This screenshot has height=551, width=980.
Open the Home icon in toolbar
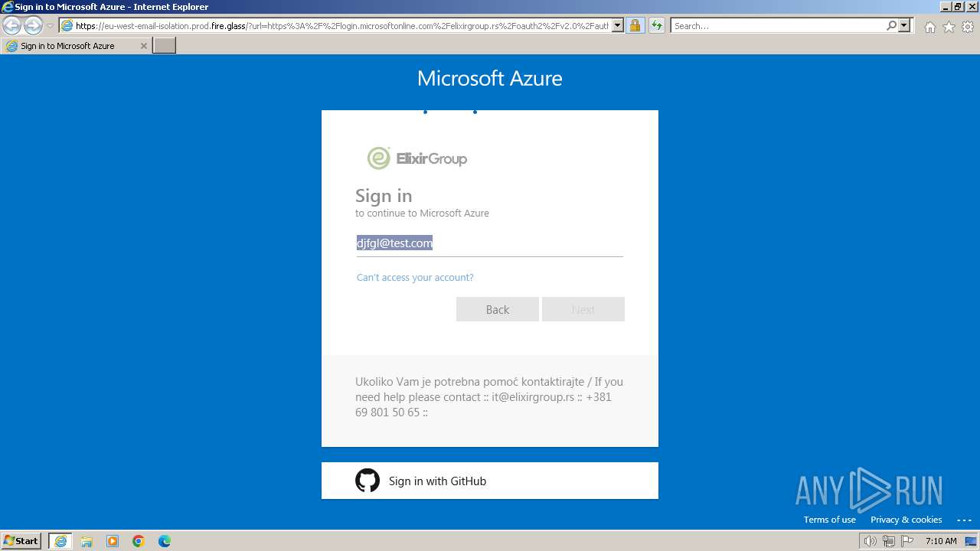coord(929,27)
